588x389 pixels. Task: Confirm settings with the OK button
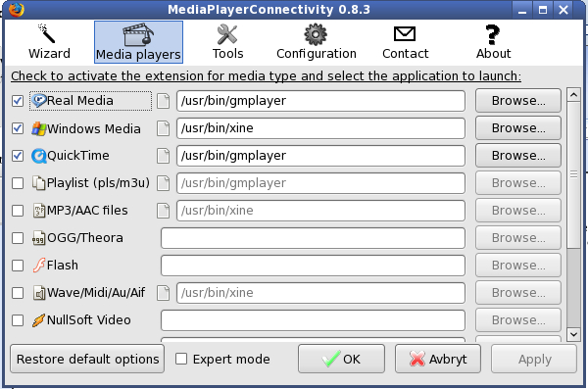(341, 359)
